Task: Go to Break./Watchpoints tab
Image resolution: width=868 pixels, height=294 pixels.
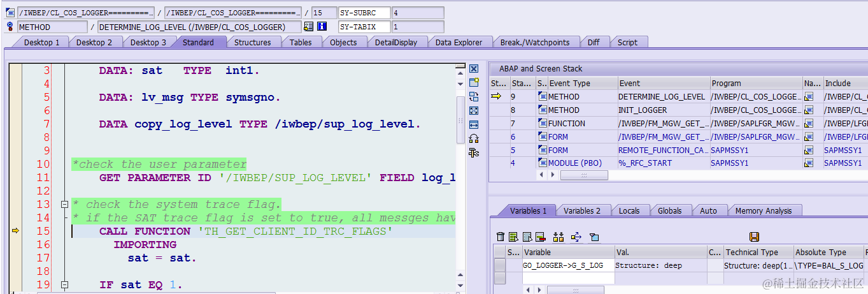Action: point(535,42)
